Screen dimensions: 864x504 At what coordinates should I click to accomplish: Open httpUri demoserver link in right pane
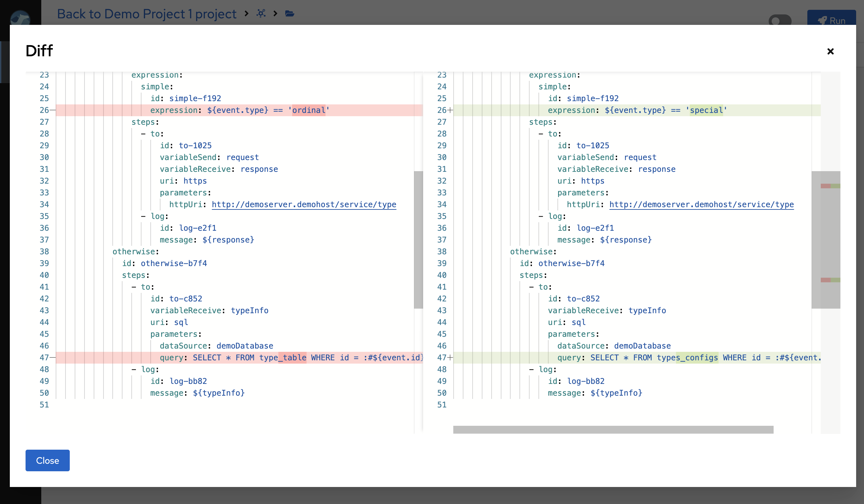701,205
